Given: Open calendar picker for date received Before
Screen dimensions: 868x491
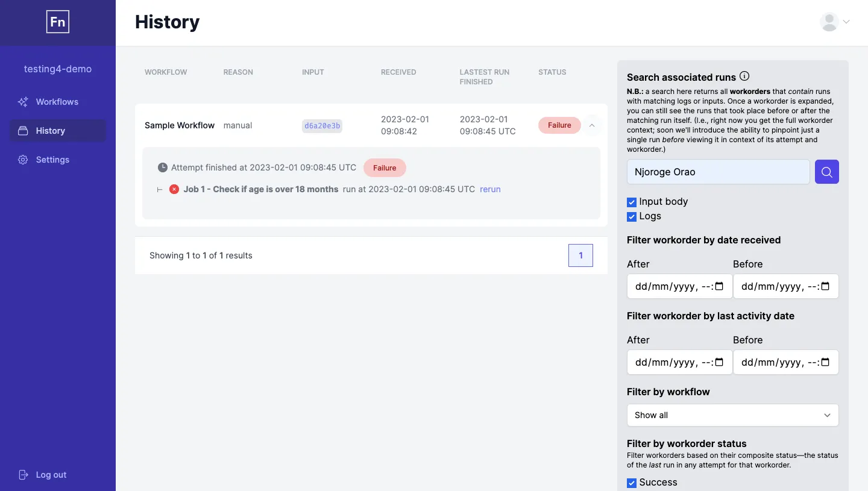Looking at the screenshot, I should (x=825, y=286).
